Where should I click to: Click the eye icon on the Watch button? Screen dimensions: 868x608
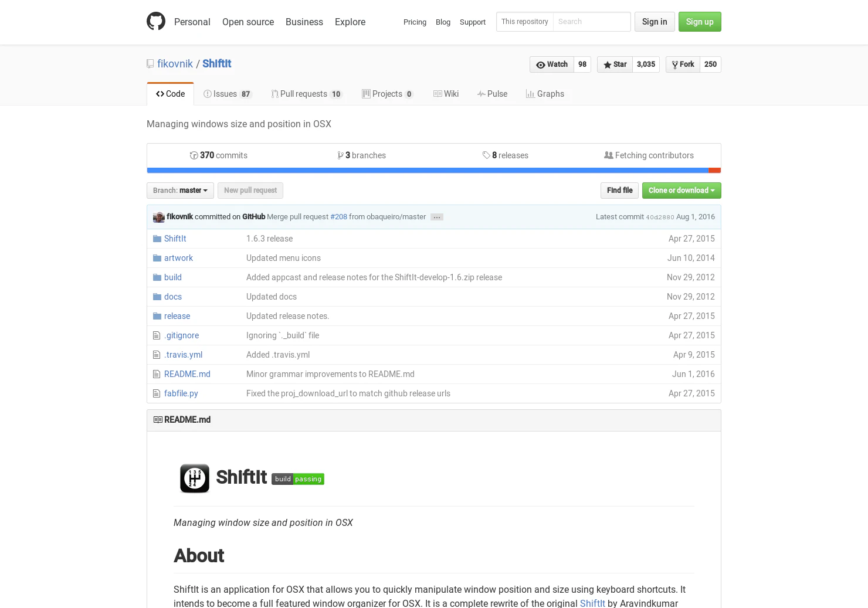[540, 64]
